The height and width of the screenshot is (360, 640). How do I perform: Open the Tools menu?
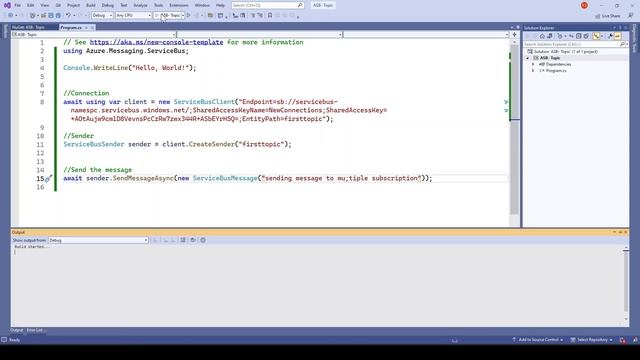point(158,5)
